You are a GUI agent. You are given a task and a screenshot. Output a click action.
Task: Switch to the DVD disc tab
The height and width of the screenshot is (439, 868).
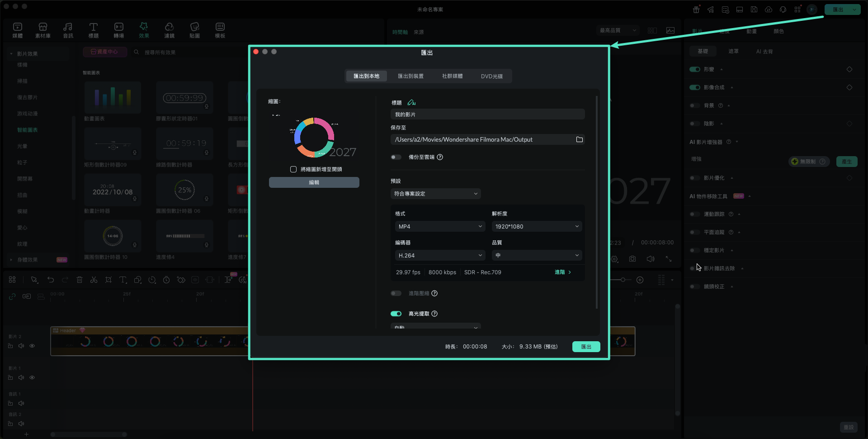pyautogui.click(x=491, y=76)
